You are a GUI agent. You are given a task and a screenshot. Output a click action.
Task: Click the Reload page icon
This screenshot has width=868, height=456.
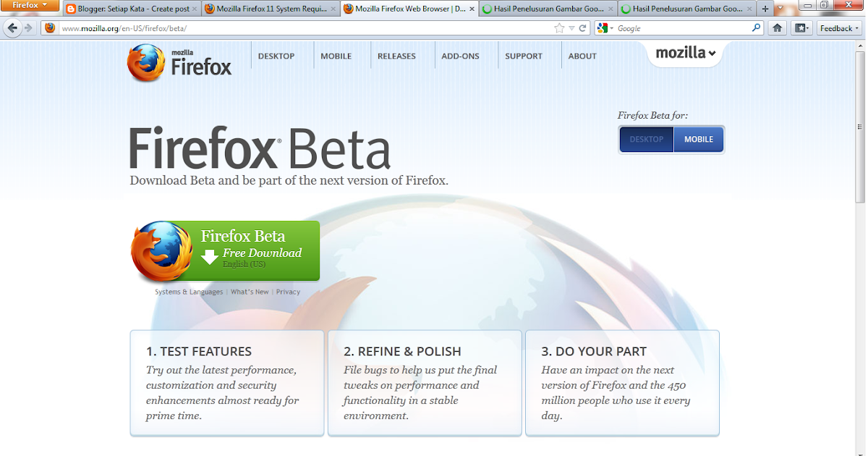[582, 28]
